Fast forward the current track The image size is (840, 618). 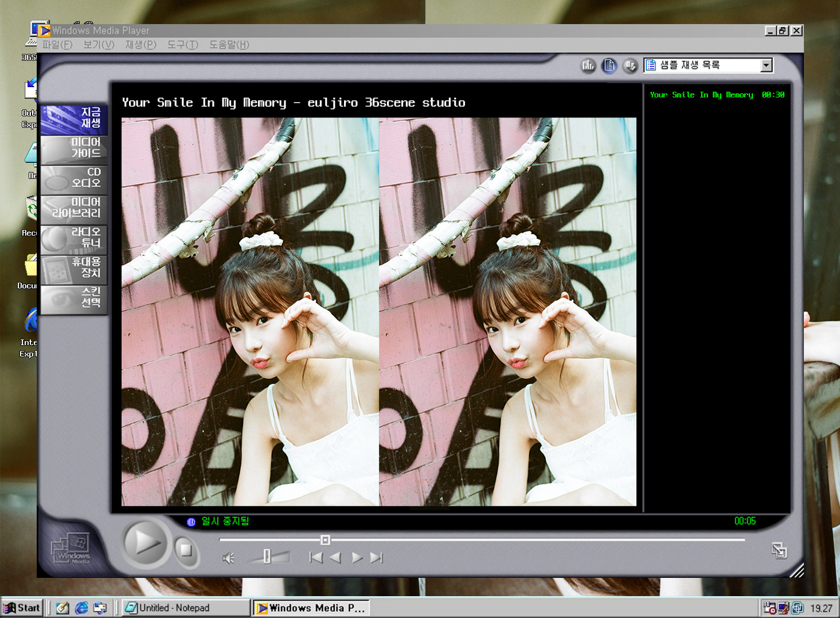[x=357, y=558]
